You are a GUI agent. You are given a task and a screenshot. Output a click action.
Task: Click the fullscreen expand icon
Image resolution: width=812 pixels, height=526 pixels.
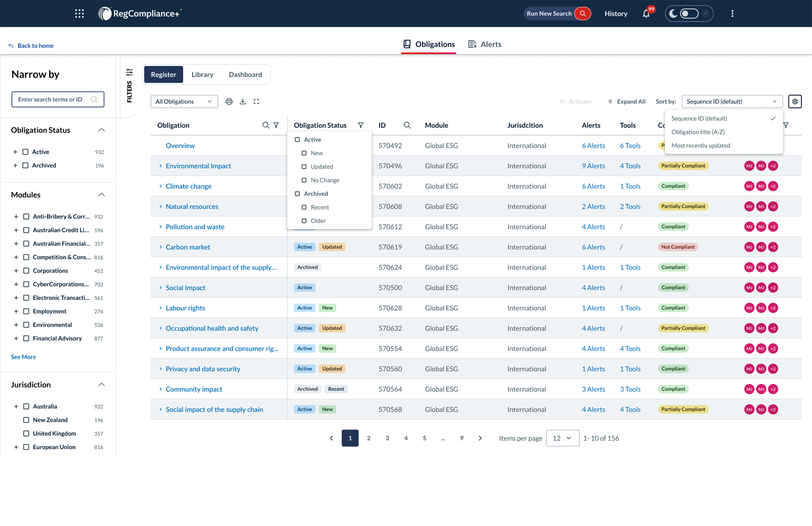[x=256, y=102]
